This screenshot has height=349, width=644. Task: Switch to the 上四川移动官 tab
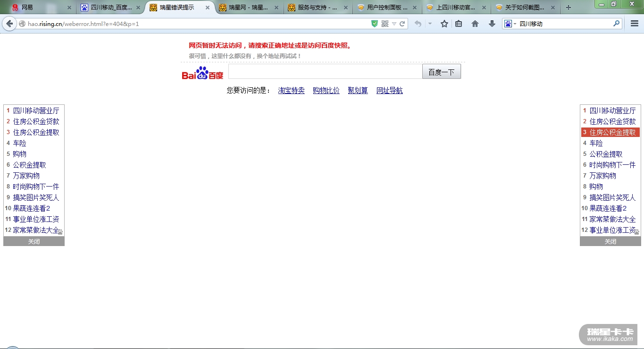(456, 8)
